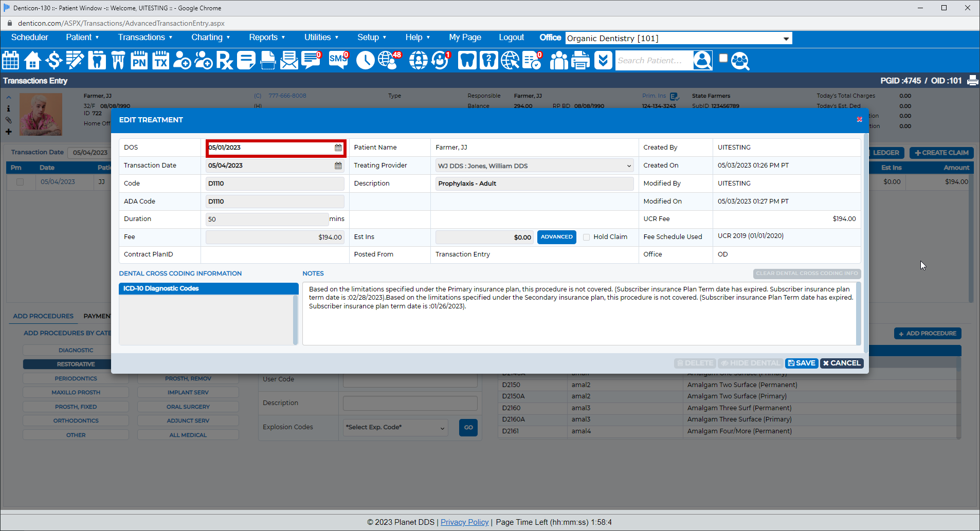980x531 pixels.
Task: Open the scheduler calendar icon
Action: [x=11, y=61]
